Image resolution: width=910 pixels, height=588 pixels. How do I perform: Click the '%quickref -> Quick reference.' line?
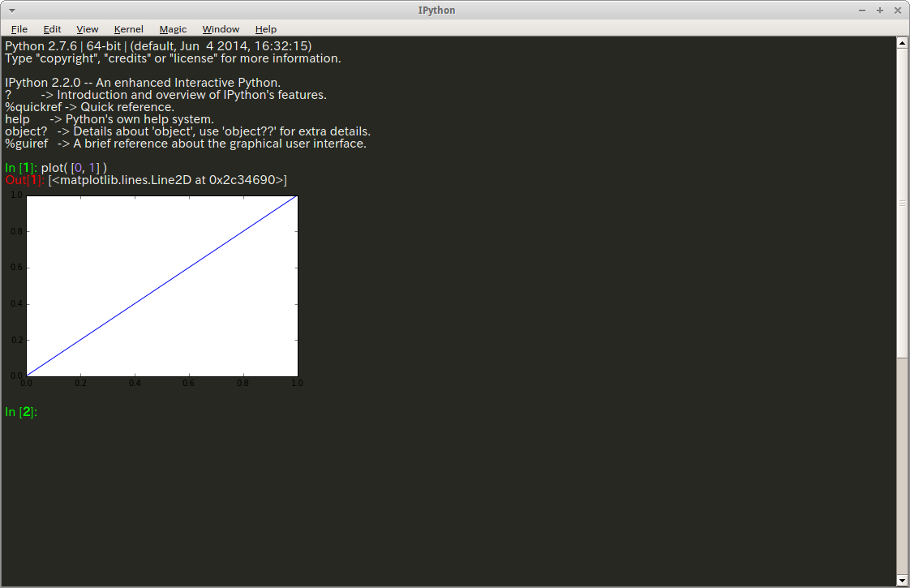tap(89, 107)
